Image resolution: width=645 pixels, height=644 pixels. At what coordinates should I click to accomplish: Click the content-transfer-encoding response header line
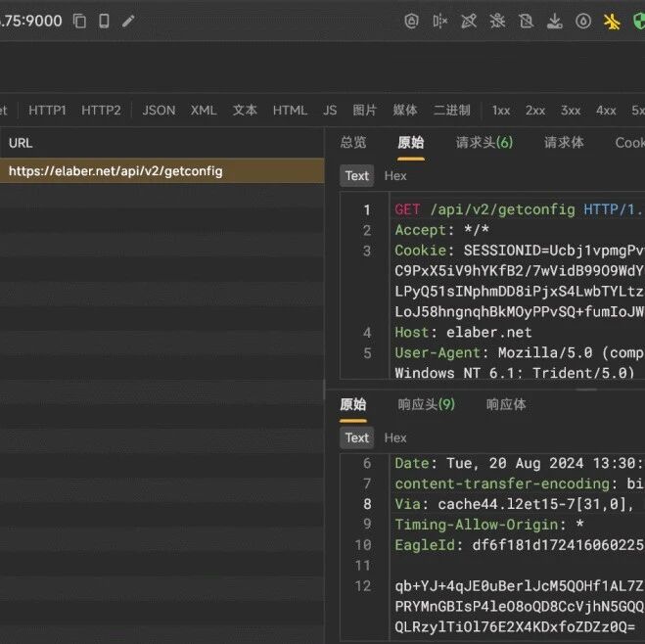point(520,484)
